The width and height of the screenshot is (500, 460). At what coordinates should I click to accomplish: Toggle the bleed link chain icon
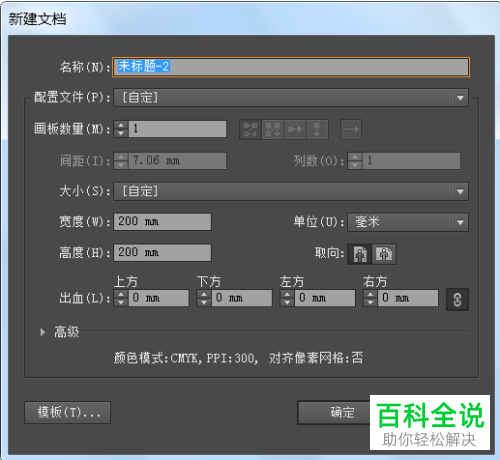(457, 299)
